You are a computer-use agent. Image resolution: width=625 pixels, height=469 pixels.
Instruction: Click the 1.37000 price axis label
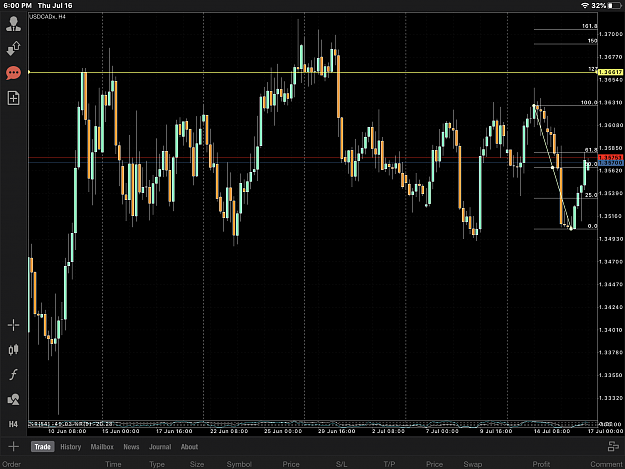pyautogui.click(x=611, y=34)
